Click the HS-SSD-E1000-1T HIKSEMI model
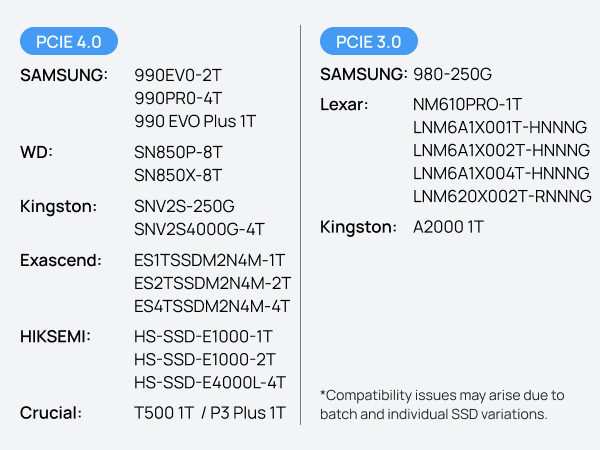Image resolution: width=600 pixels, height=450 pixels. click(204, 336)
